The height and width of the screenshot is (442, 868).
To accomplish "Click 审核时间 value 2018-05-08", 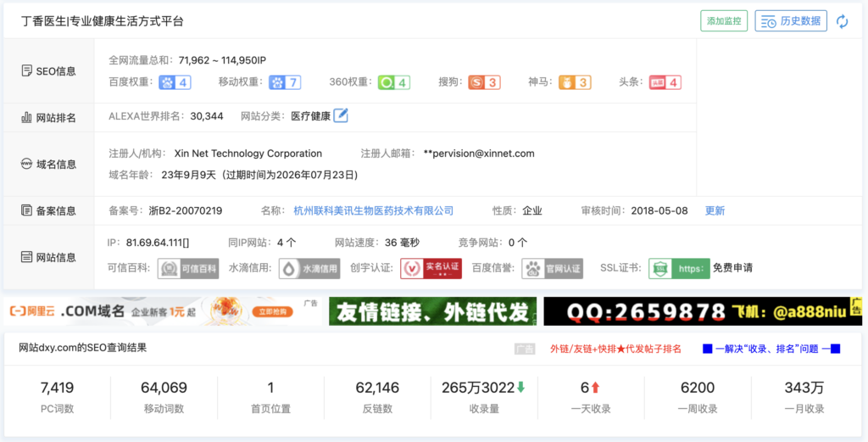I will pos(659,210).
